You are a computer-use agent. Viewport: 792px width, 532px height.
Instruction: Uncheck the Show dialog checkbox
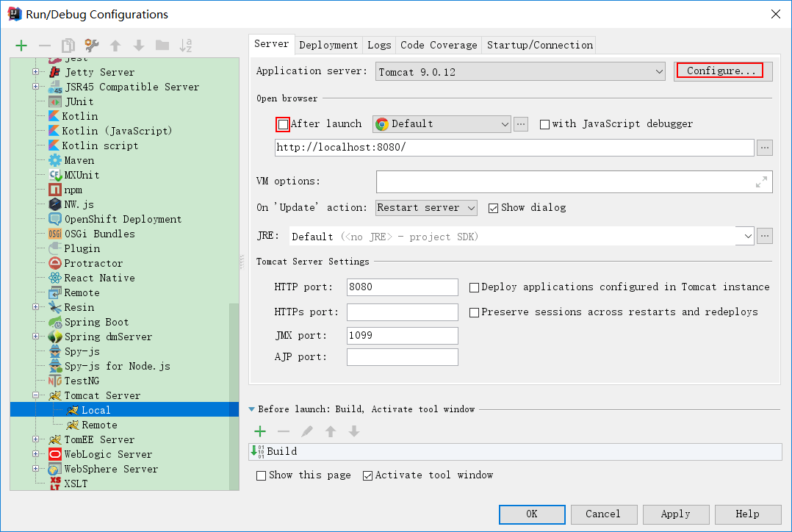[494, 208]
